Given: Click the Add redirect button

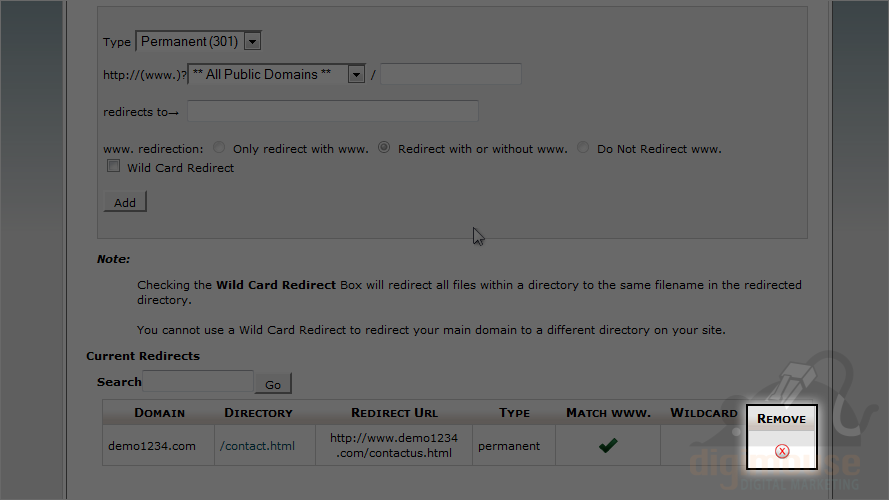Looking at the screenshot, I should (x=125, y=202).
